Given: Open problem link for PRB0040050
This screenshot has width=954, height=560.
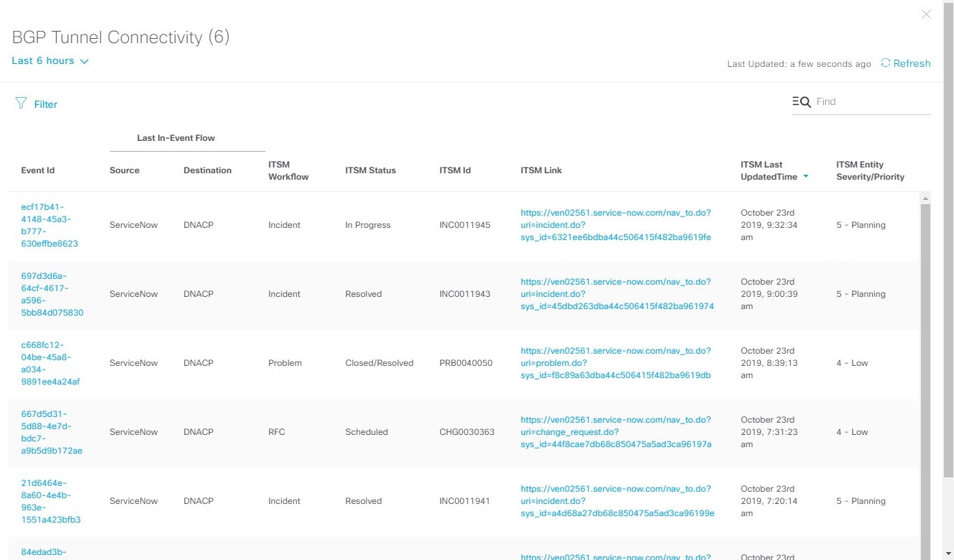Looking at the screenshot, I should click(x=615, y=363).
